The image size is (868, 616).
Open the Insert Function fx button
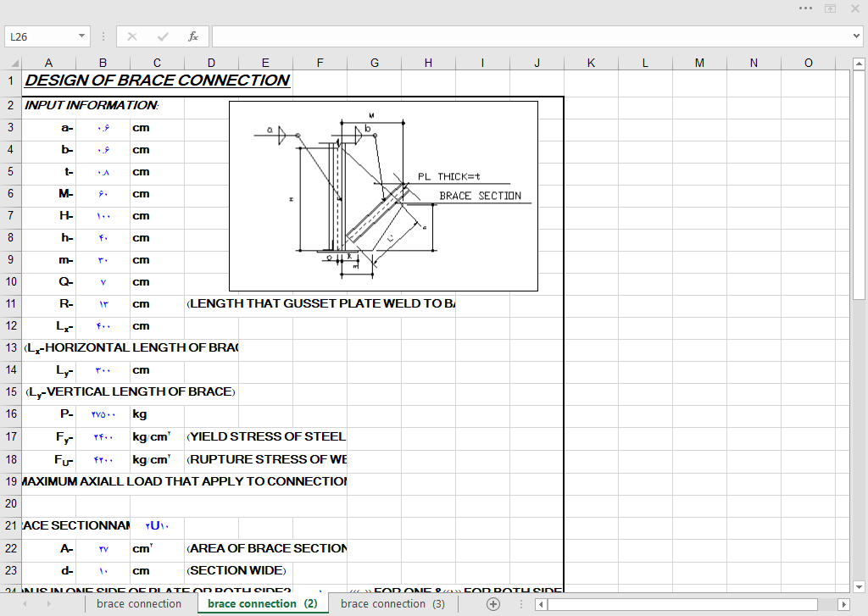(x=192, y=36)
